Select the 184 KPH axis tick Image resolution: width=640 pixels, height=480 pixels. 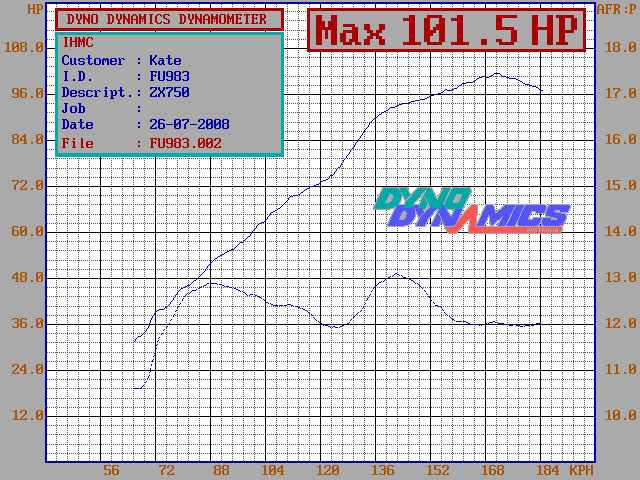click(548, 470)
